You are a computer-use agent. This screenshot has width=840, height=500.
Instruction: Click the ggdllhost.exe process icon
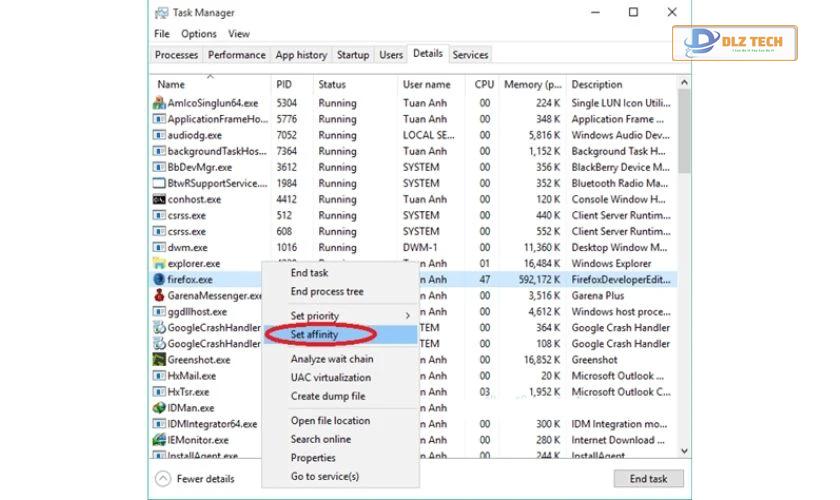(159, 311)
